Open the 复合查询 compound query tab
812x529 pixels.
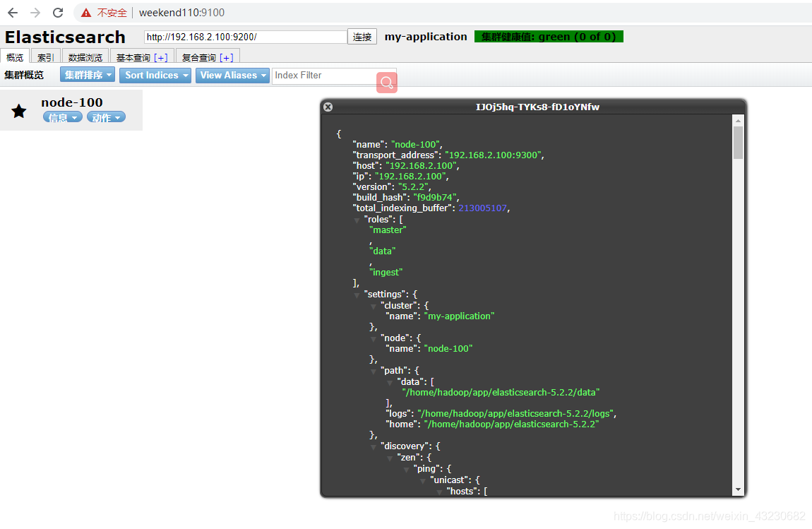coord(199,57)
